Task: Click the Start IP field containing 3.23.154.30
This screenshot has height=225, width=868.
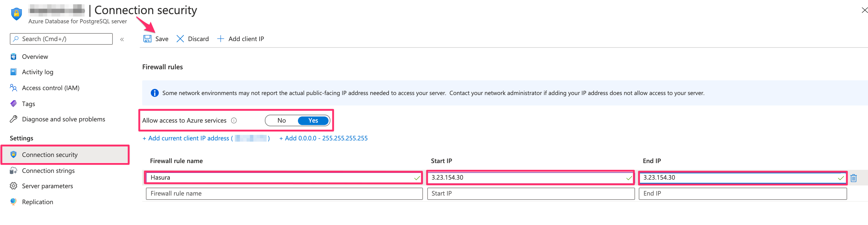Action: [526, 177]
